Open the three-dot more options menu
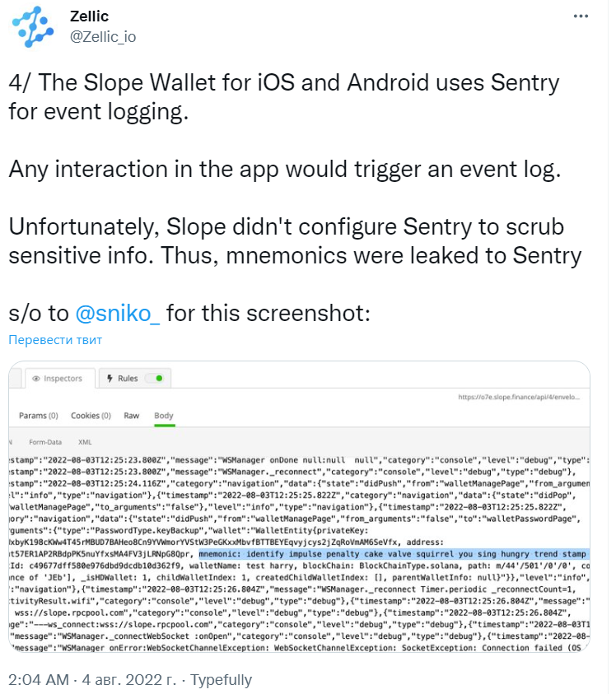Image resolution: width=616 pixels, height=694 pixels. pos(581,16)
